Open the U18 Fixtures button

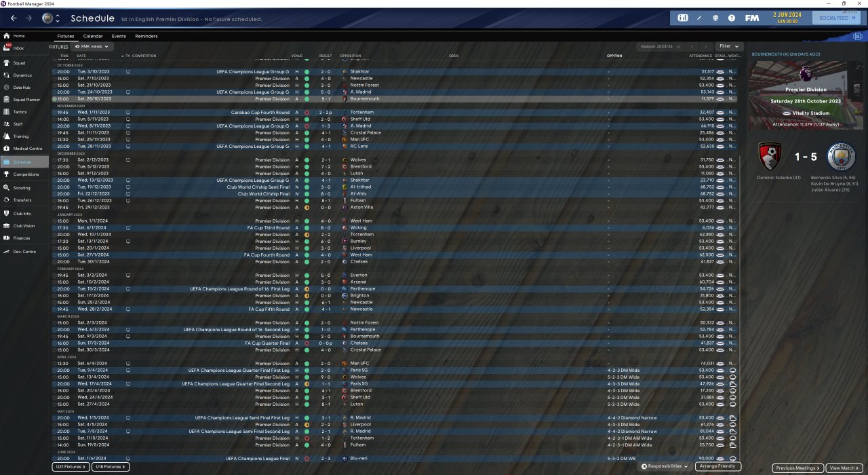(110, 467)
